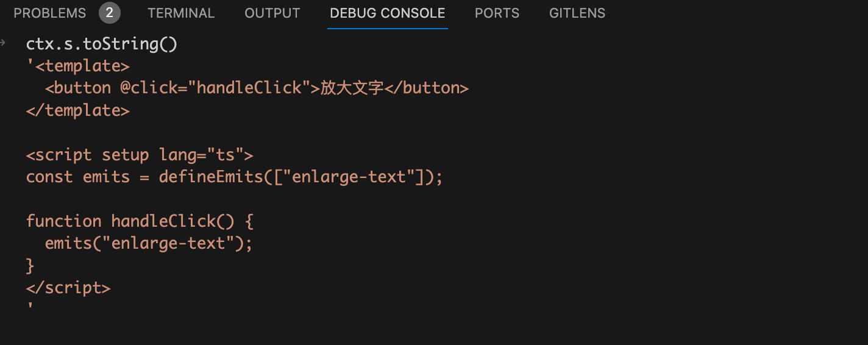
Task: Click the closing curly brace line
Action: tap(30, 266)
